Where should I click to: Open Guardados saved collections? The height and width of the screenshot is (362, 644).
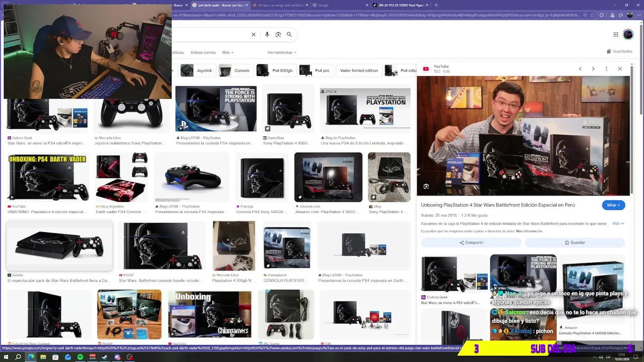click(619, 51)
